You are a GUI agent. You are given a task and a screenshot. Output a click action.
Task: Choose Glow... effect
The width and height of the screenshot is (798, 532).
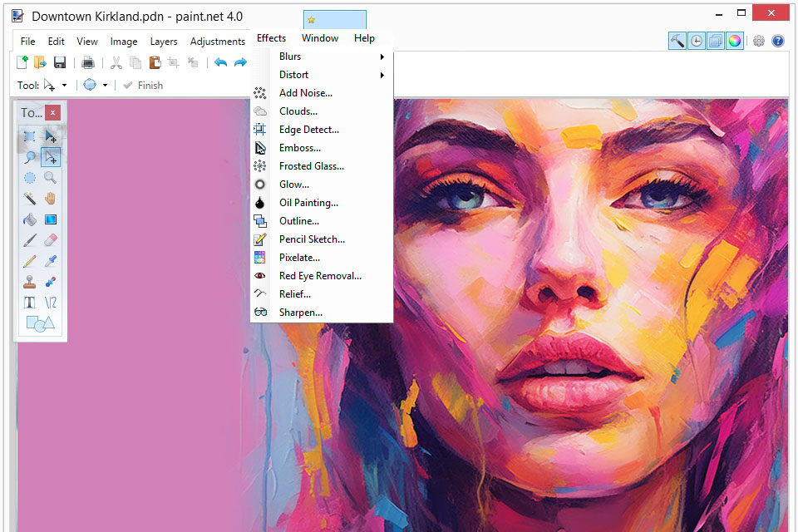tap(323, 185)
